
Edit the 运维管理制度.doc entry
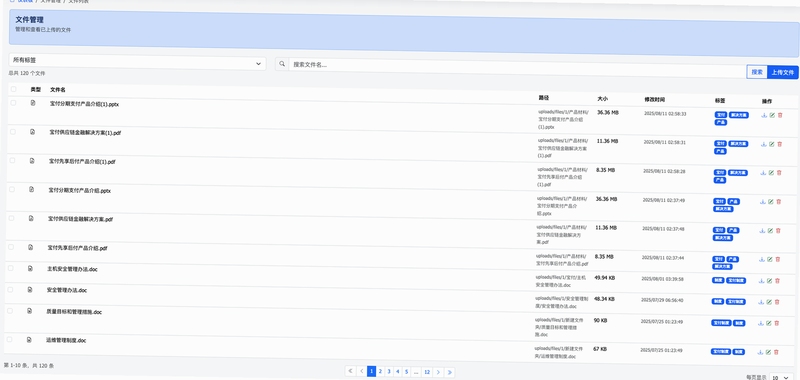(x=768, y=352)
